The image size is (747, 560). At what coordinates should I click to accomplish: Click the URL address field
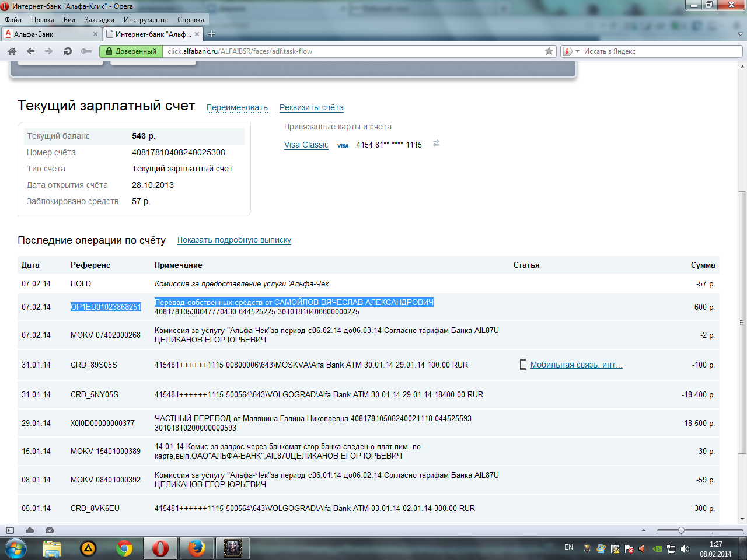353,51
